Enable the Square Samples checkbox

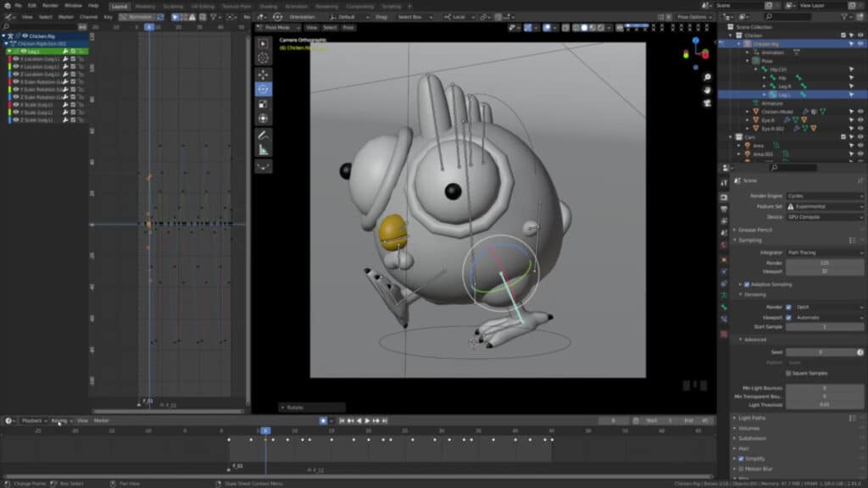788,372
